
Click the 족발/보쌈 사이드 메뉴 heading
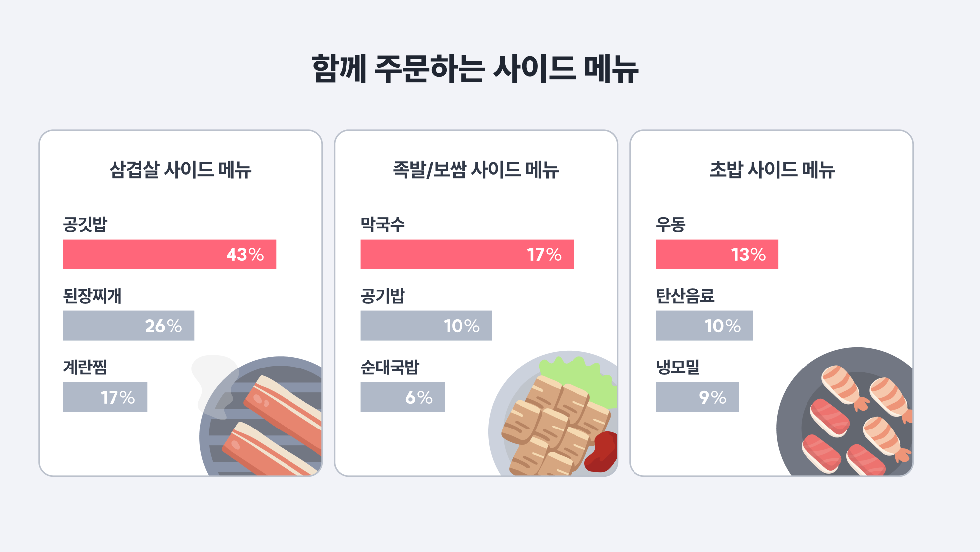pos(476,170)
